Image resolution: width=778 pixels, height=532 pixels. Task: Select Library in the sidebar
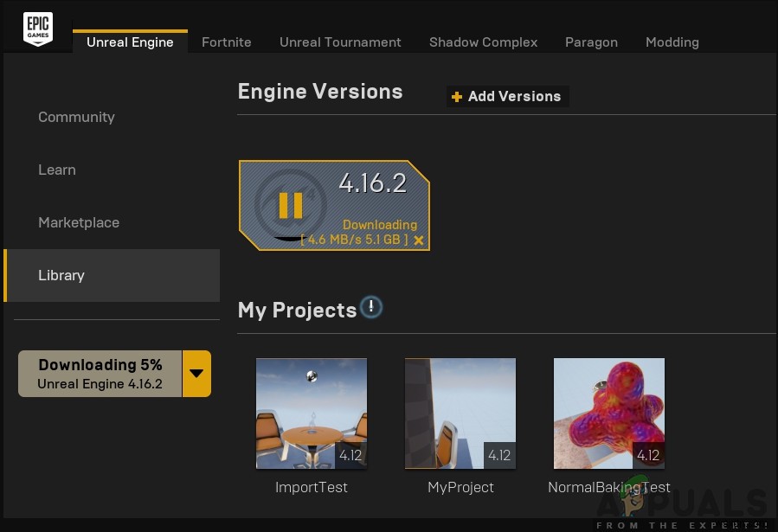(x=61, y=275)
